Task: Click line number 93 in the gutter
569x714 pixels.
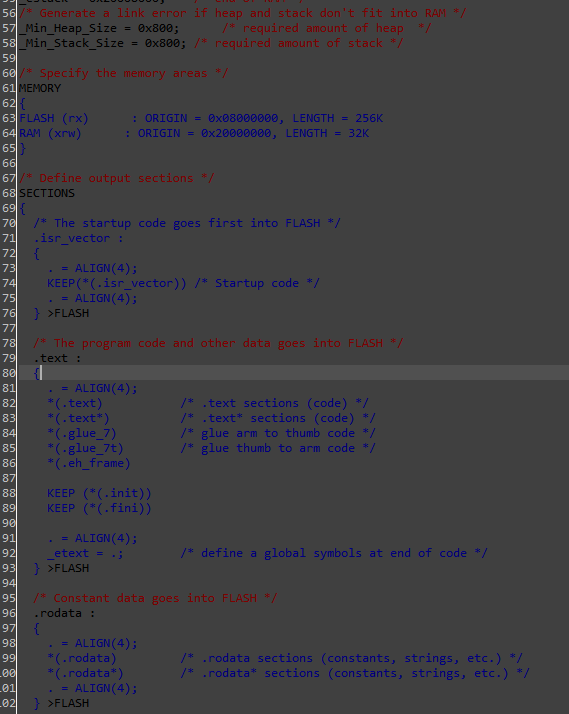Action: pyautogui.click(x=9, y=568)
